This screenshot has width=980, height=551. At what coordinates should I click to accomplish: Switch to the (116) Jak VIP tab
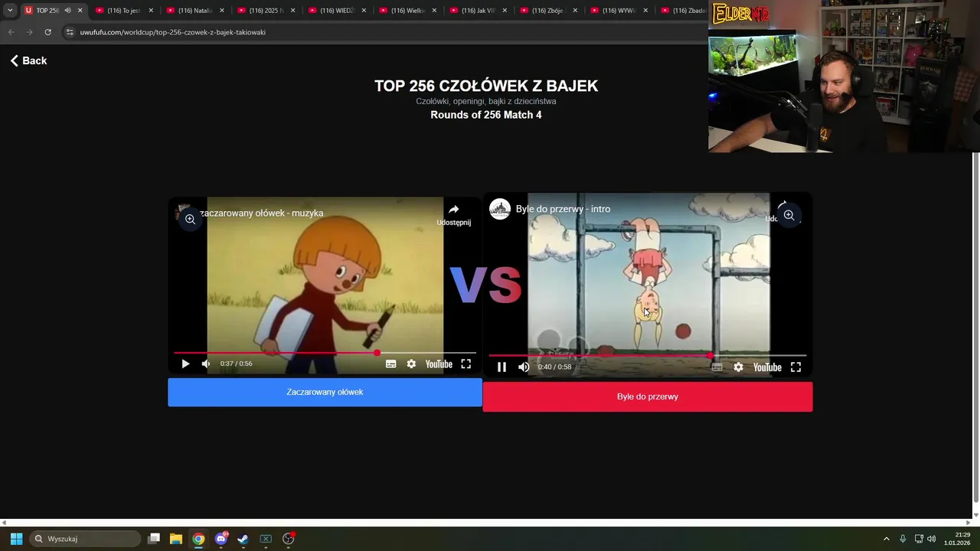pyautogui.click(x=476, y=11)
